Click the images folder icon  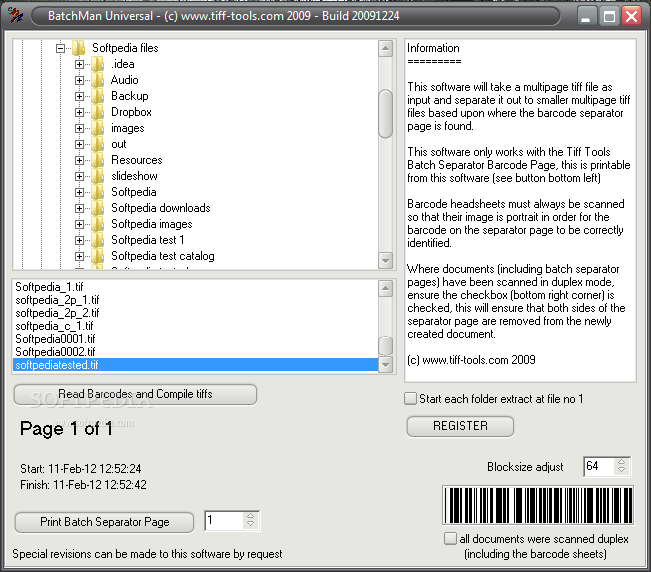[97, 128]
